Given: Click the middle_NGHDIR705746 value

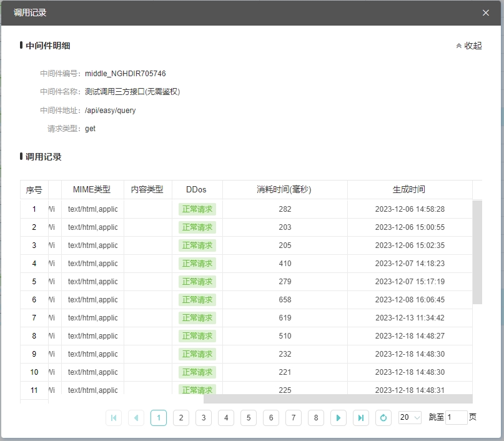Looking at the screenshot, I should pos(126,74).
